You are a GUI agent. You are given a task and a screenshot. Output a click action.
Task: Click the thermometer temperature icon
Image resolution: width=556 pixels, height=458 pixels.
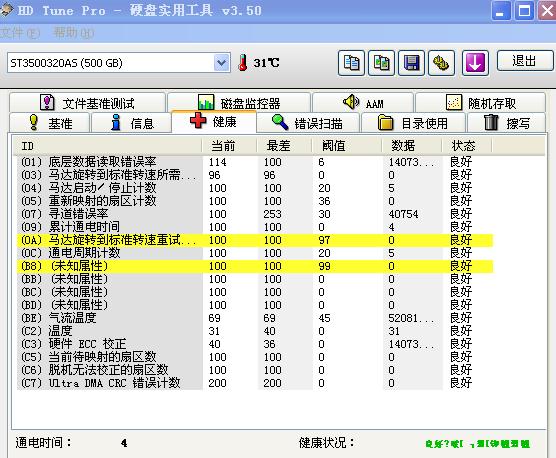pyautogui.click(x=243, y=63)
